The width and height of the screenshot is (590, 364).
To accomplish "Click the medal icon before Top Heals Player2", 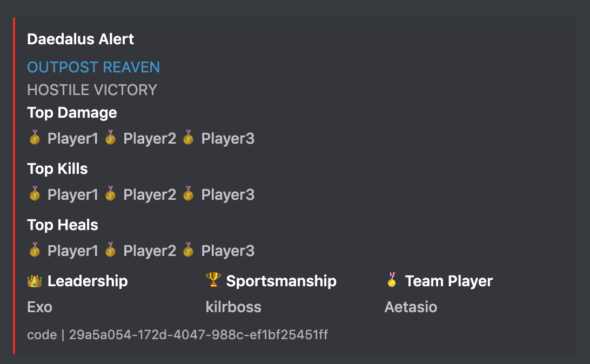I will pyautogui.click(x=110, y=250).
